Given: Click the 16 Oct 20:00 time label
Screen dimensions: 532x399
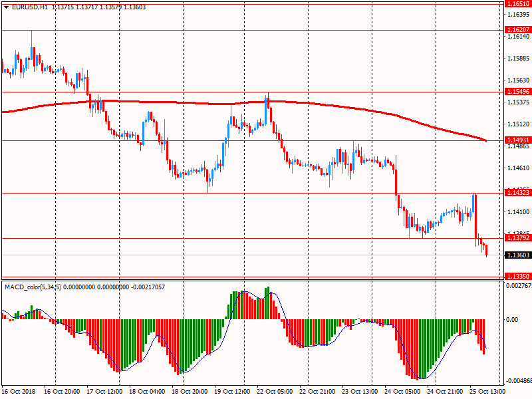Looking at the screenshot, I should [62, 391].
